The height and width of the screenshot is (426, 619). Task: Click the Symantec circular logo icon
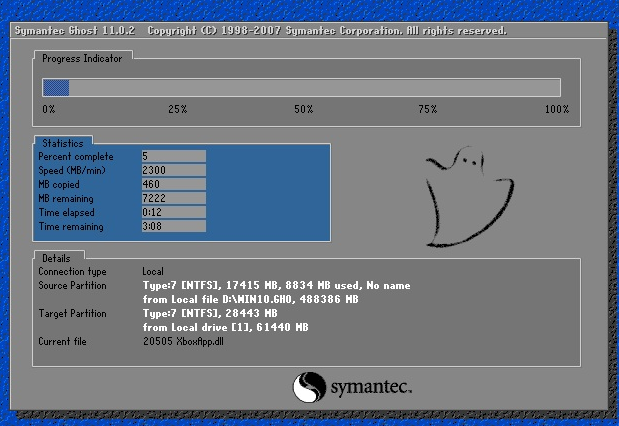point(309,387)
